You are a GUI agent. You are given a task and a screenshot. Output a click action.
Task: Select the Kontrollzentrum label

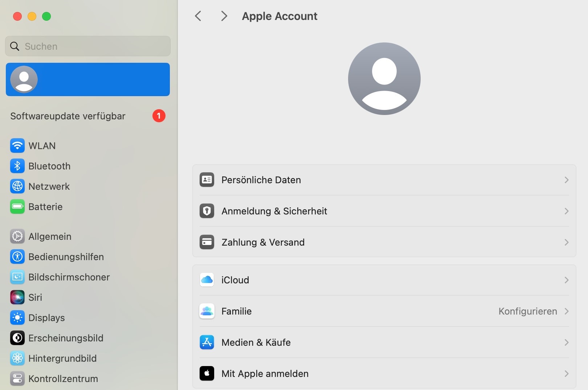tap(63, 379)
